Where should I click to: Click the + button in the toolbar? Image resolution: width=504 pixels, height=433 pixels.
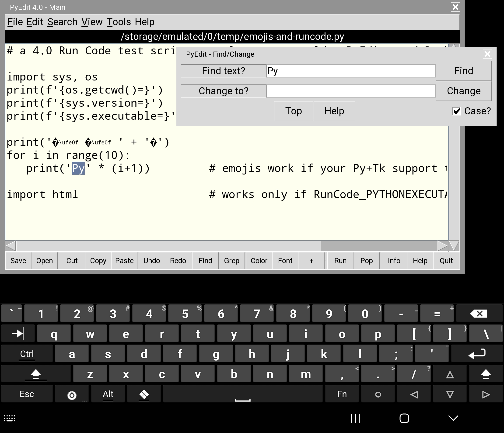pyautogui.click(x=311, y=261)
